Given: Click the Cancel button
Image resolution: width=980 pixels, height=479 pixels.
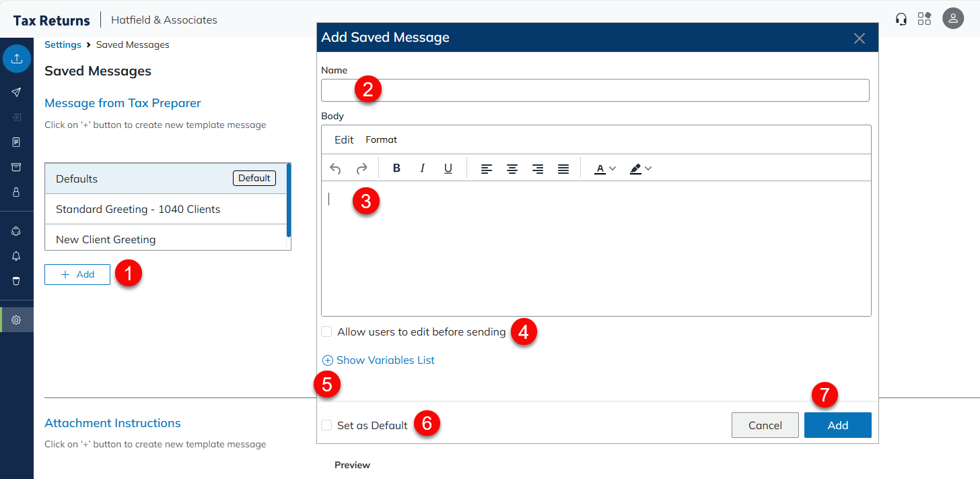Looking at the screenshot, I should point(765,425).
